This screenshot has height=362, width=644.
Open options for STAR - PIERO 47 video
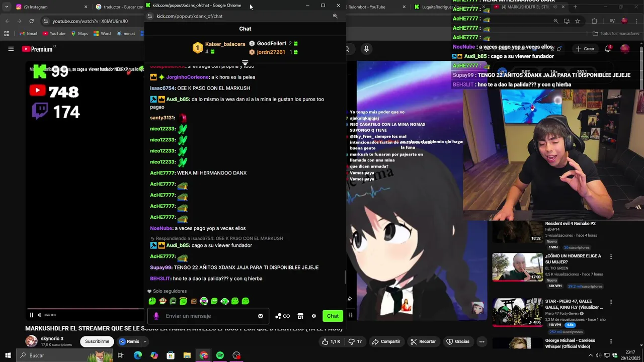click(611, 302)
